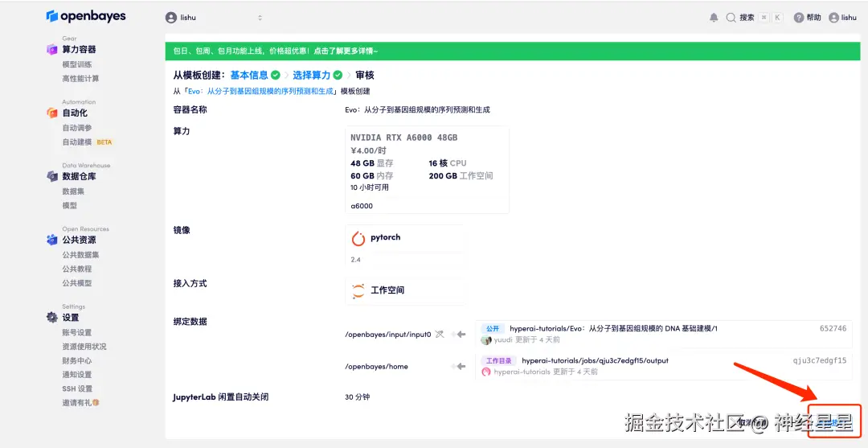Screen dimensions: 868x448
Task: Click the green check beside 基本信息
Action: click(x=276, y=75)
